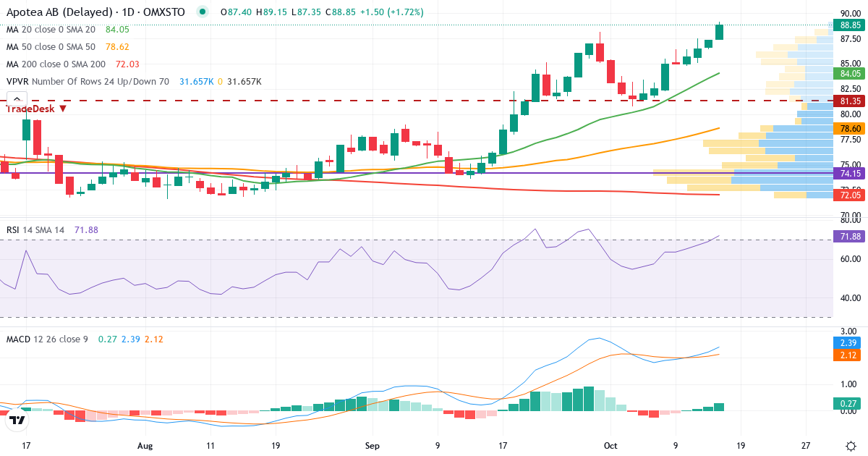This screenshot has width=868, height=456.
Task: Click the 84.05 SMA 20 legend value
Action: click(x=117, y=30)
